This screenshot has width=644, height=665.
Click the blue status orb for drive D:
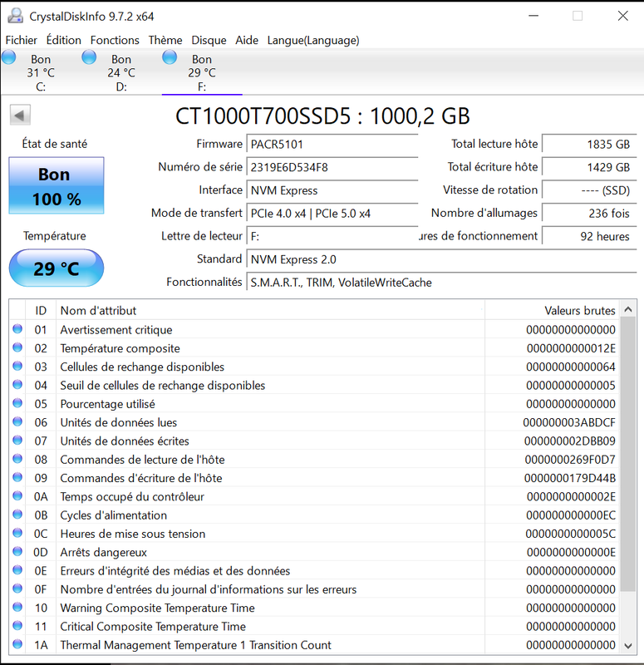pyautogui.click(x=89, y=57)
